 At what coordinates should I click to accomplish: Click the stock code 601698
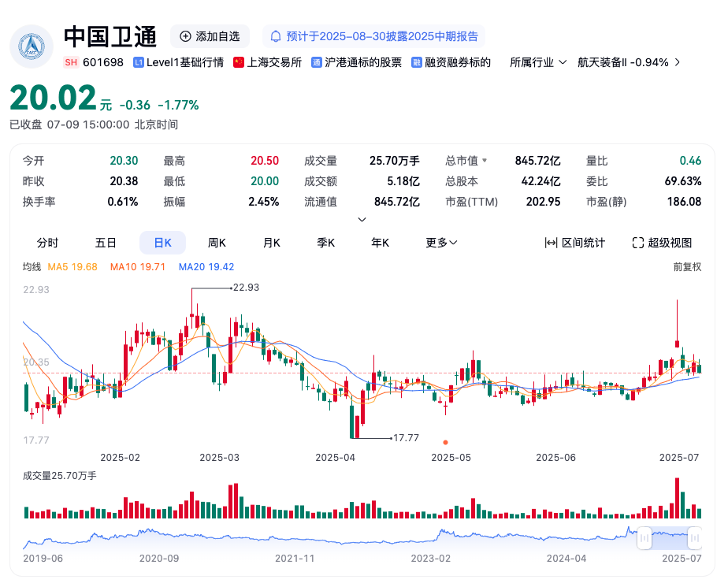(x=103, y=62)
